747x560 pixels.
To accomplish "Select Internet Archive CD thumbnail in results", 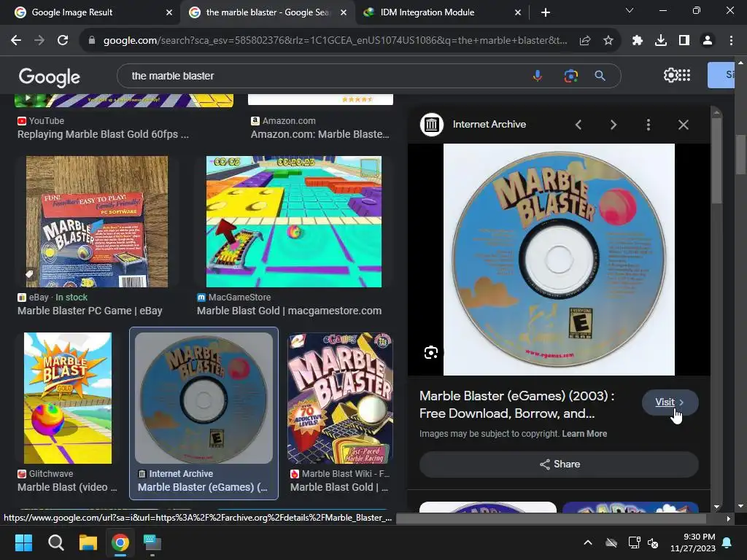I will click(x=204, y=398).
